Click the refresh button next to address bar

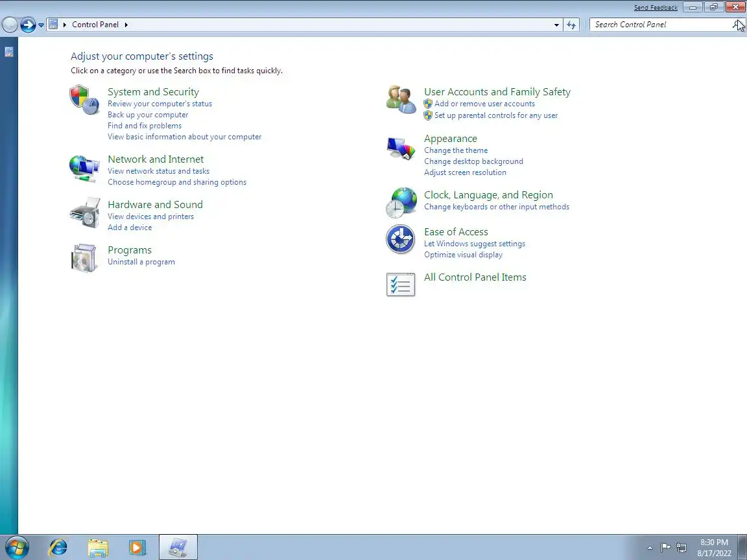point(571,25)
